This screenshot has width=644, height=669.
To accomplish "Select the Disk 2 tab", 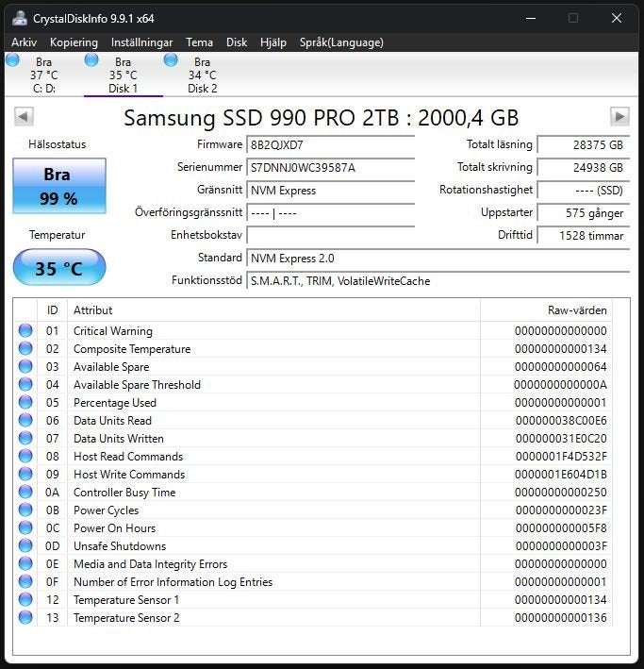I will click(x=202, y=75).
